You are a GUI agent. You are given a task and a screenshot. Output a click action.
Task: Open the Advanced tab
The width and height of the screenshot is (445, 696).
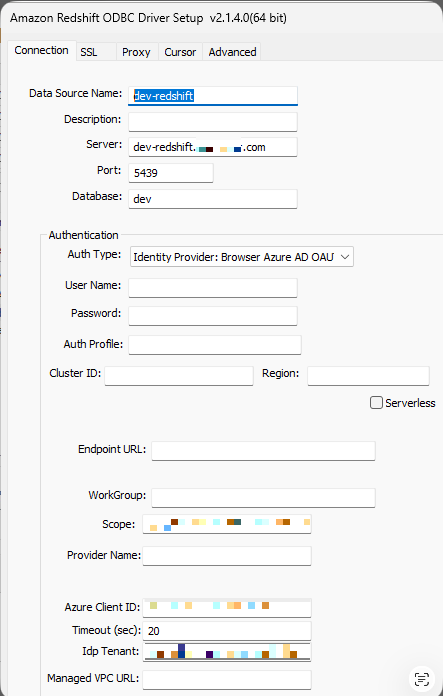coord(232,52)
